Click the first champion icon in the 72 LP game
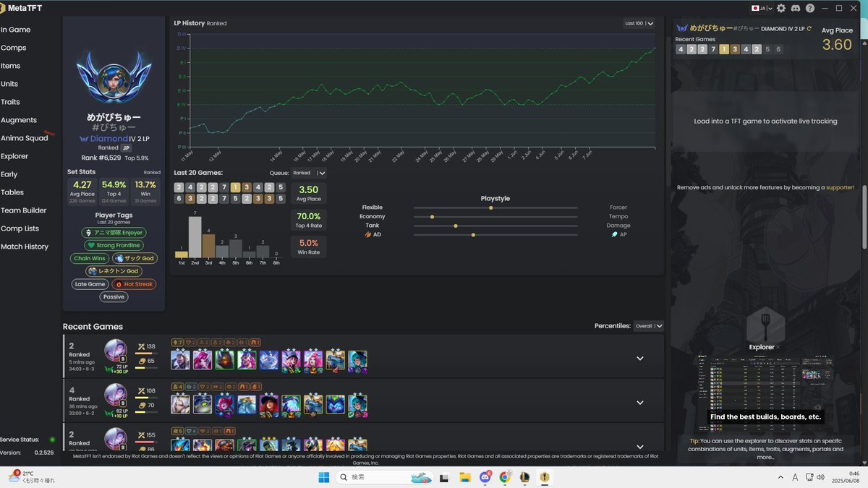The width and height of the screenshot is (868, 488). pyautogui.click(x=180, y=359)
